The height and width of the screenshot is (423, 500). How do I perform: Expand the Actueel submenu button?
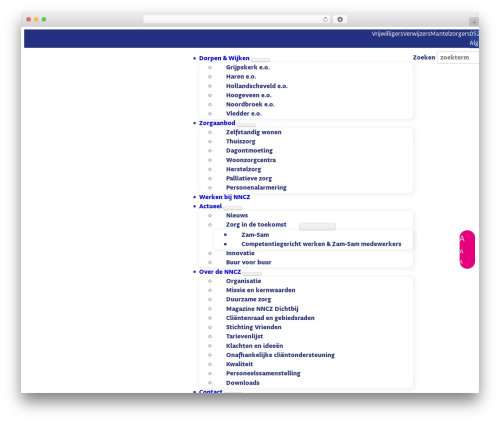(x=233, y=208)
